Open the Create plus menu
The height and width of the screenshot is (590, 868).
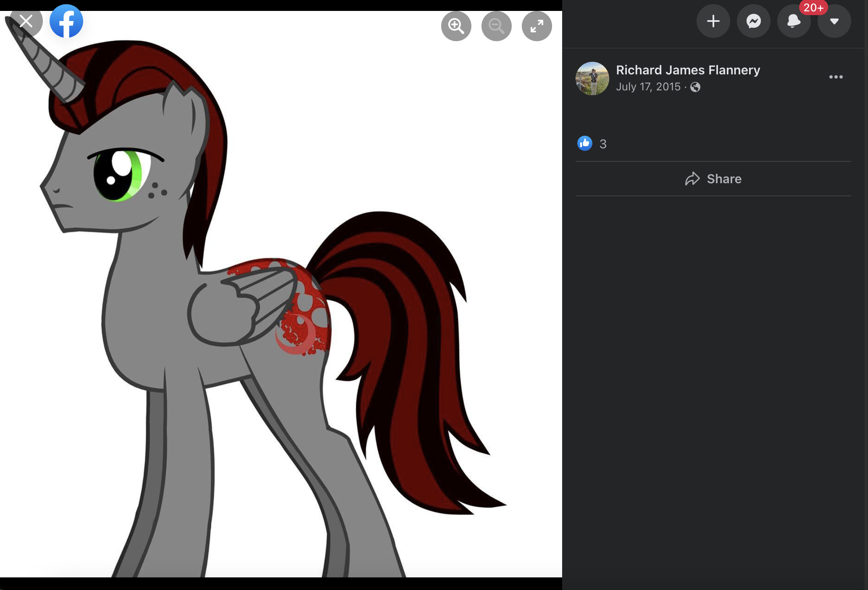point(713,21)
